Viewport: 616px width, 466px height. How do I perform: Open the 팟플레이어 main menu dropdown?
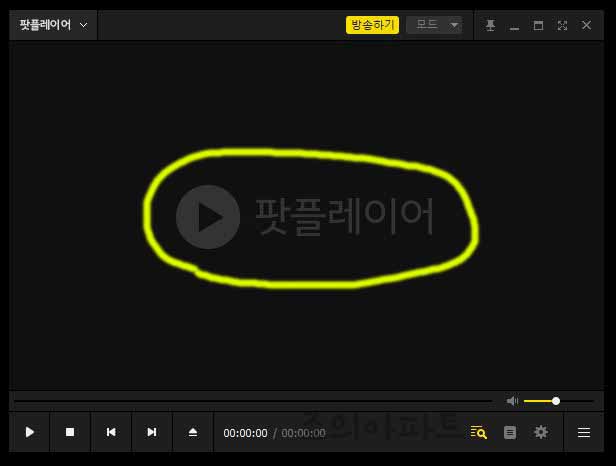click(53, 25)
